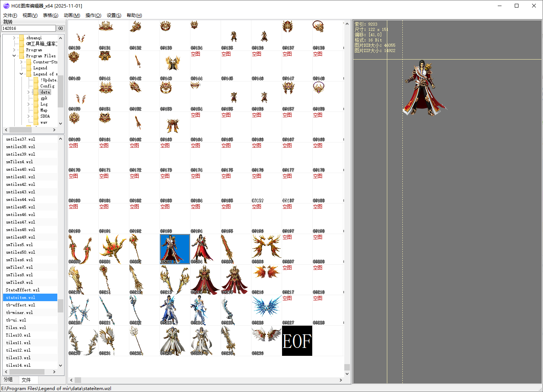Screen dimensions: 543x392
Task: Click the Config folder icon
Action: 36,86
